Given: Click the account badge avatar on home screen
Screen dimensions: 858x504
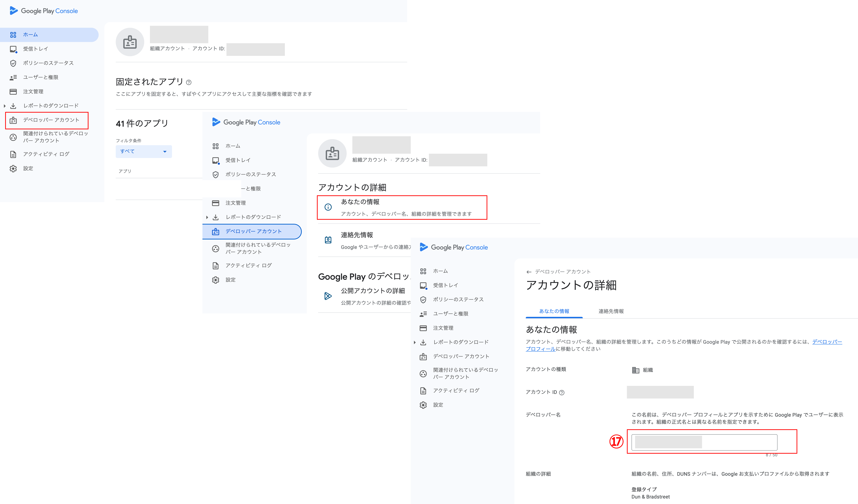Looking at the screenshot, I should 130,42.
